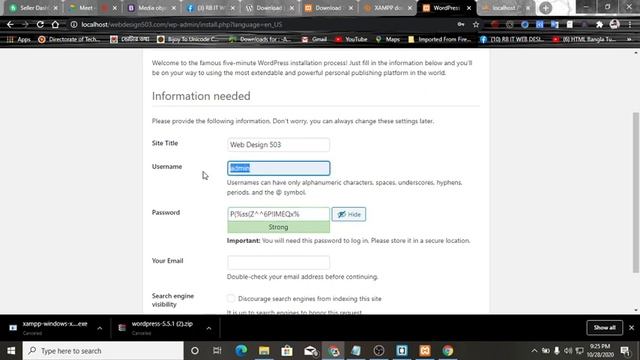The height and width of the screenshot is (360, 640).
Task: Open the volume control in the tray
Action: (568, 351)
